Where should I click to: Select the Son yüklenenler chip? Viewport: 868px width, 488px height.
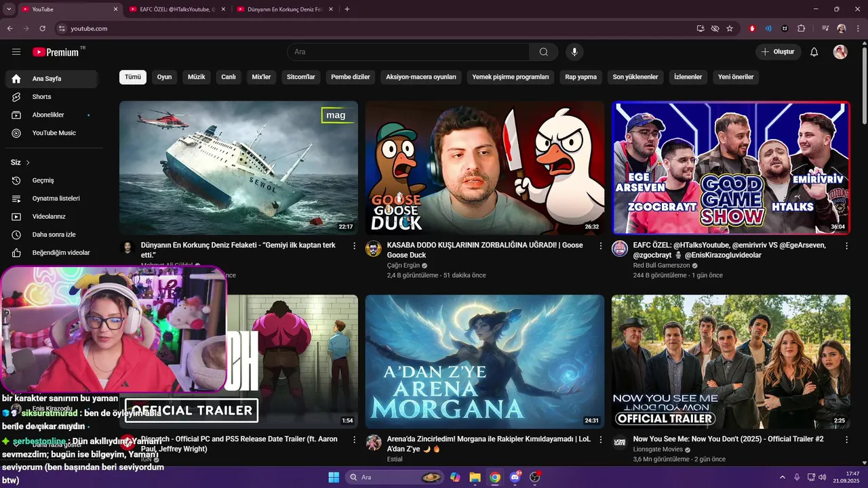tap(635, 77)
